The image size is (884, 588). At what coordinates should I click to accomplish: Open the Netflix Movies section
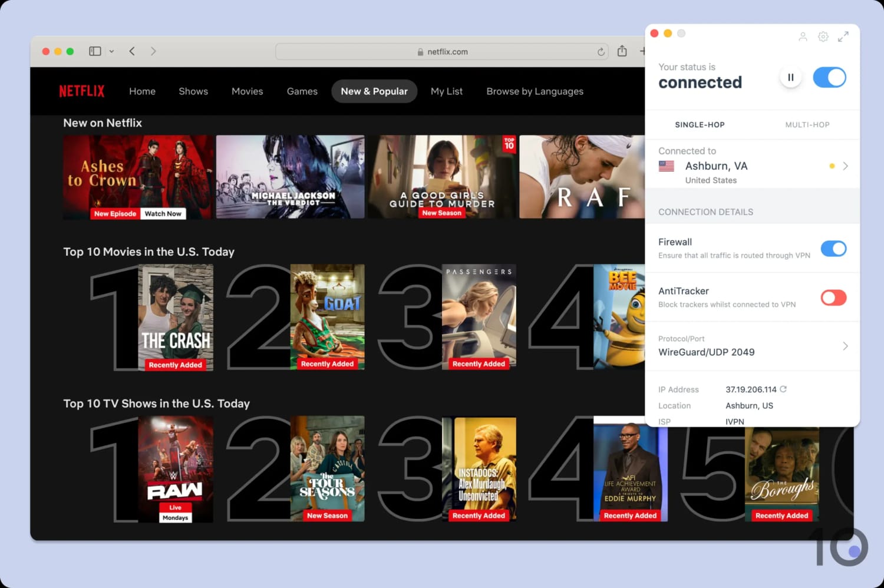[248, 91]
